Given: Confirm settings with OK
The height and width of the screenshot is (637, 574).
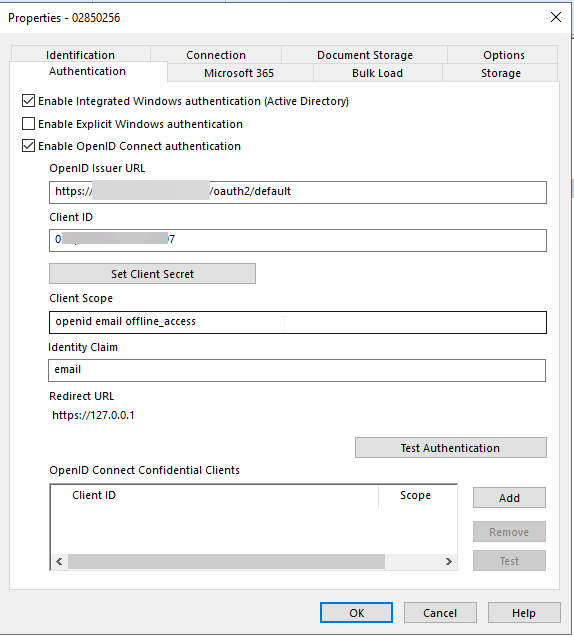Looking at the screenshot, I should (356, 613).
